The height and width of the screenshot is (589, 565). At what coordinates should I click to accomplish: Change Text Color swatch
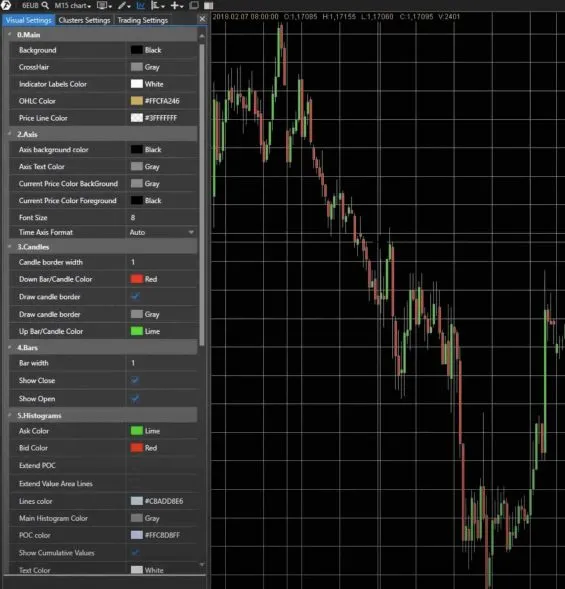[136, 570]
